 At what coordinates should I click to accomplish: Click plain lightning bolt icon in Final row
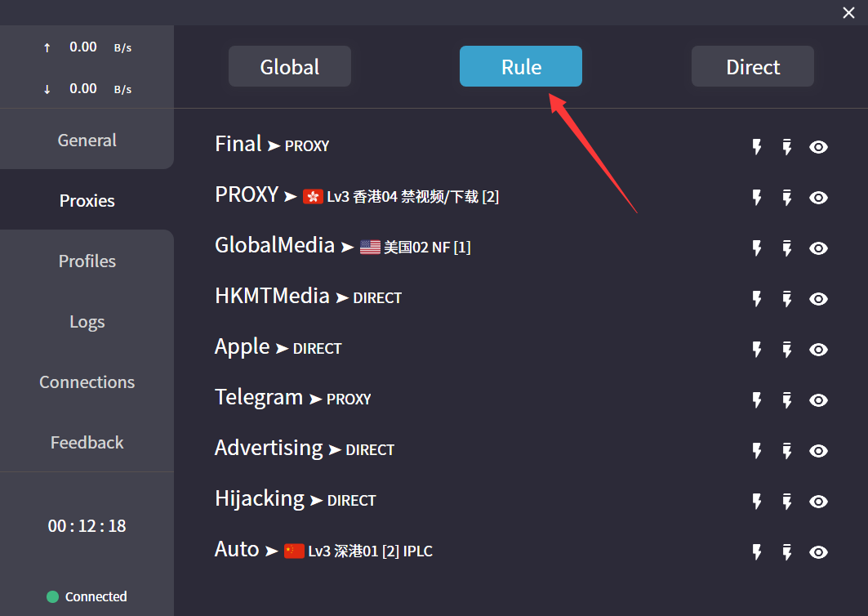[757, 147]
